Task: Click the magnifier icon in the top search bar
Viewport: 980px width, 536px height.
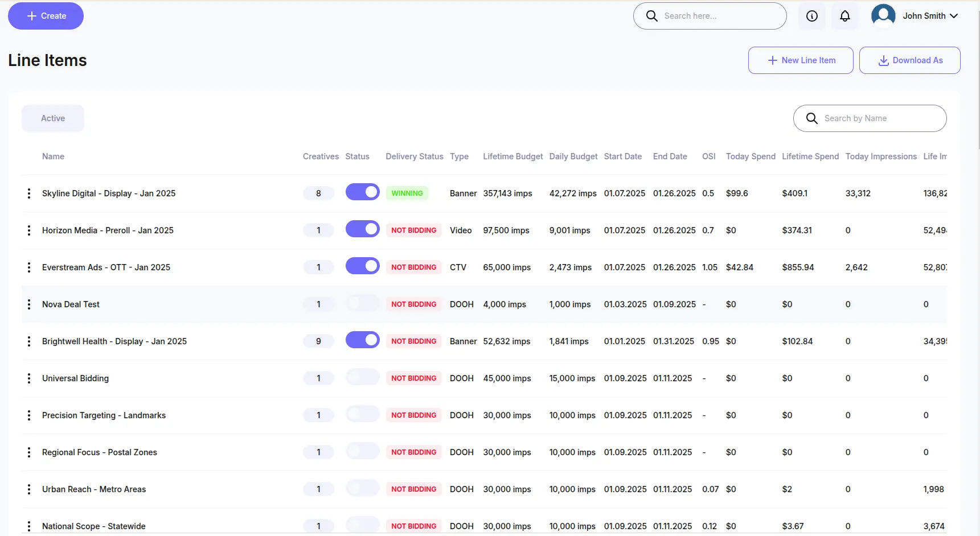Action: (652, 16)
